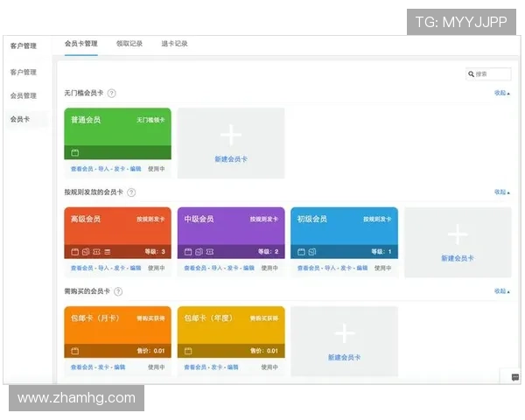
Task: Select 客户管理 item in the sidebar list
Action: [23, 73]
